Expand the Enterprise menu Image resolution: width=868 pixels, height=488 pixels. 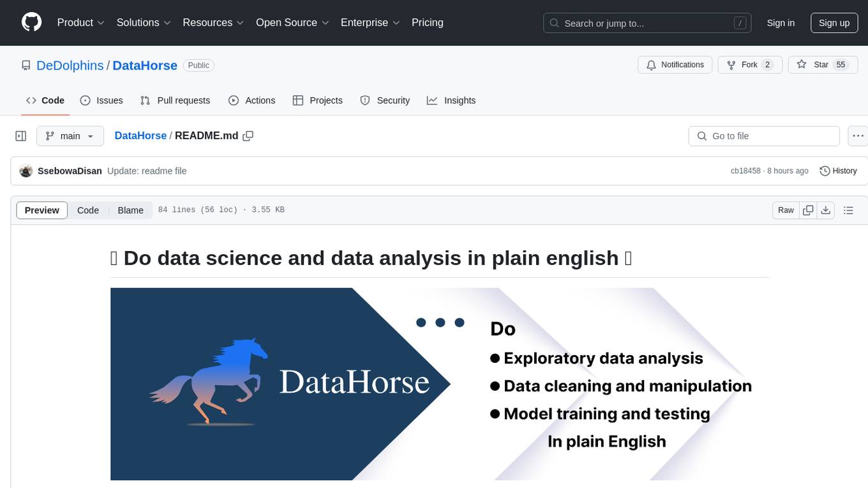tap(370, 23)
